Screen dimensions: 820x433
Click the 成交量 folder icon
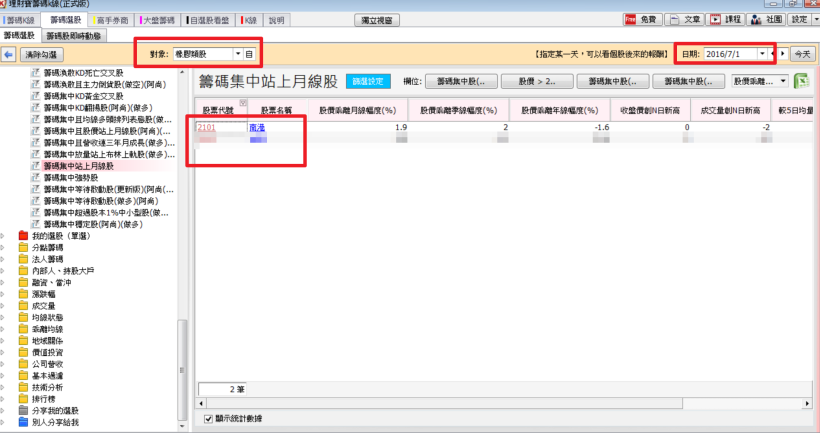(x=23, y=305)
